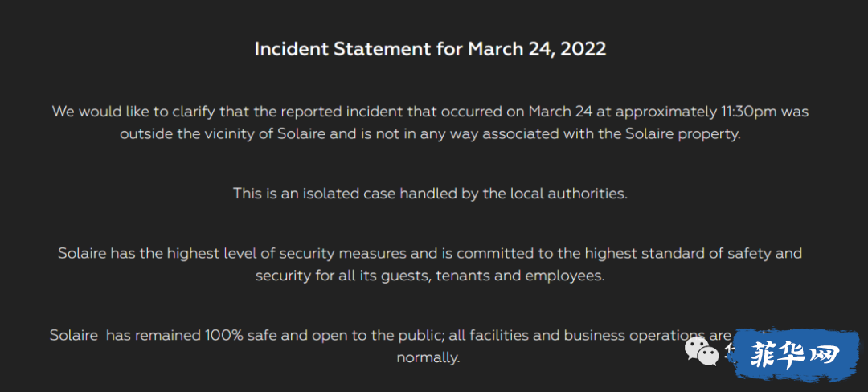The height and width of the screenshot is (392, 868).
Task: Click the WeChat logo icon
Action: click(x=702, y=352)
